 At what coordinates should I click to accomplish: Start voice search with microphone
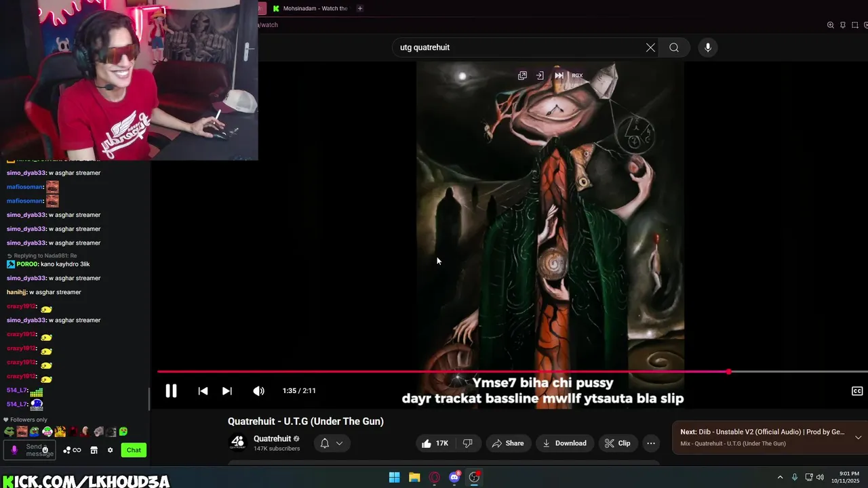tap(708, 47)
